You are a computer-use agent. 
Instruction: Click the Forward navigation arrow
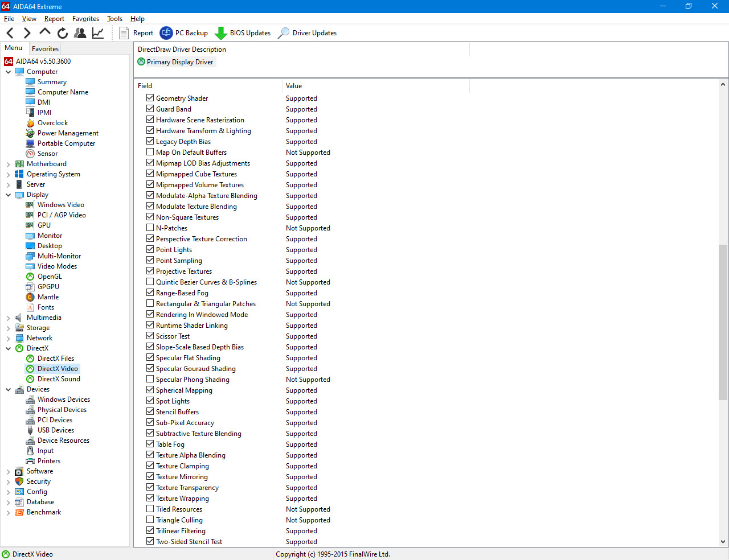[x=27, y=33]
